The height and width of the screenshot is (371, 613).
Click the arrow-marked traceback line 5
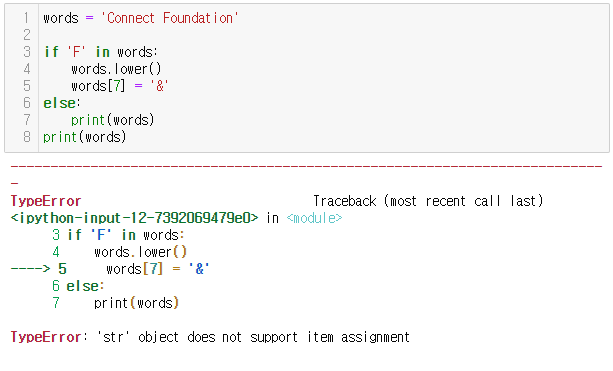click(110, 269)
